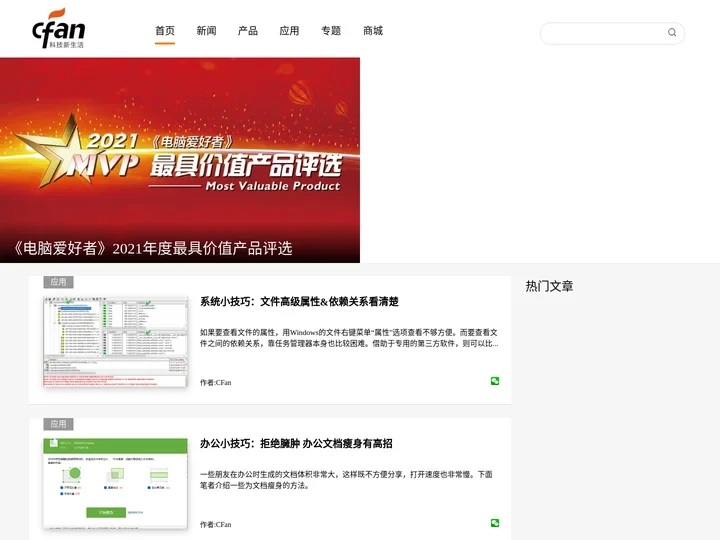Viewport: 720px width, 540px height.
Task: Share the 系统小技巧 article via WeChat icon
Action: point(495,381)
